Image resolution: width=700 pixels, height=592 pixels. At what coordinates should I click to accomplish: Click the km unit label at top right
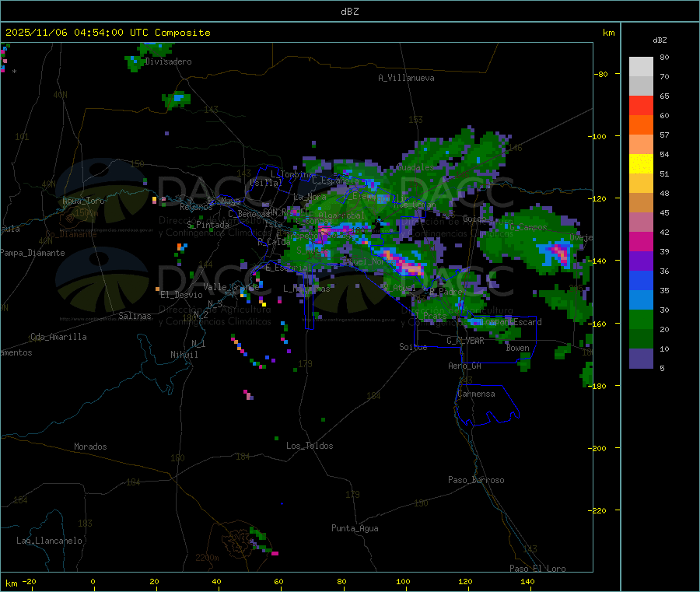click(x=608, y=33)
